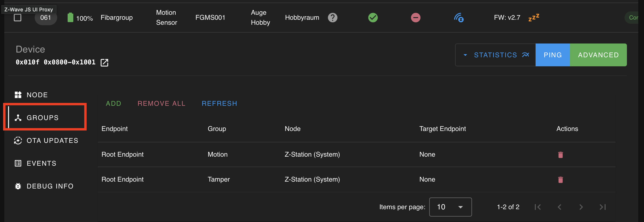Click the green battery level icon
This screenshot has width=644, height=222.
(70, 18)
